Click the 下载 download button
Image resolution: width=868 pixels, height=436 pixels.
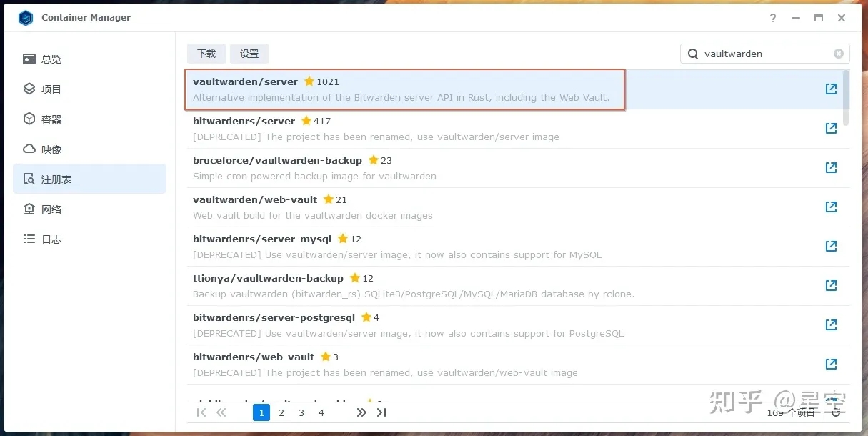206,54
